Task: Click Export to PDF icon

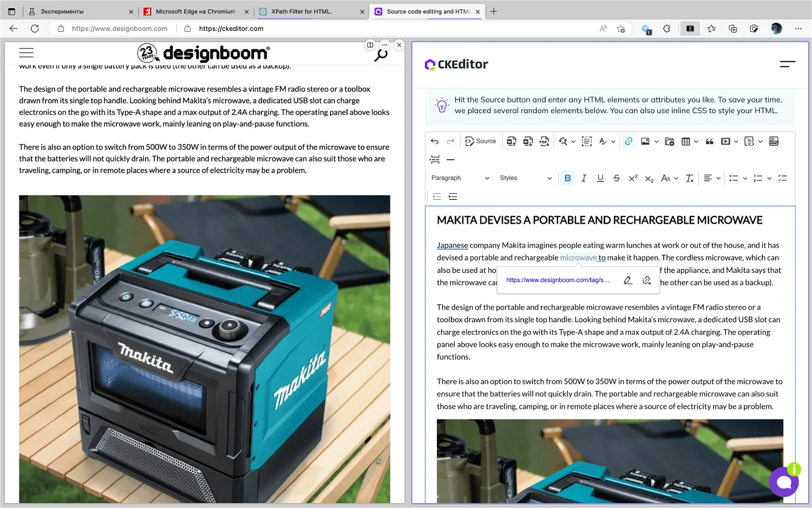Action: (x=545, y=141)
